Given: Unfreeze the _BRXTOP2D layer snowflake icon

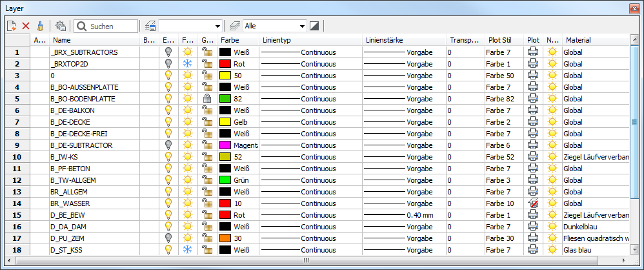Looking at the screenshot, I should pos(187,64).
